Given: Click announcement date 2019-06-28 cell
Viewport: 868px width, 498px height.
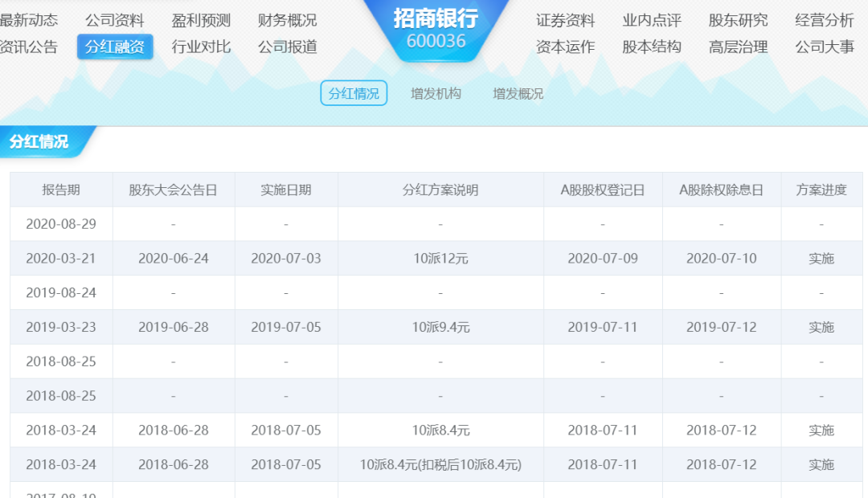Looking at the screenshot, I should (174, 327).
